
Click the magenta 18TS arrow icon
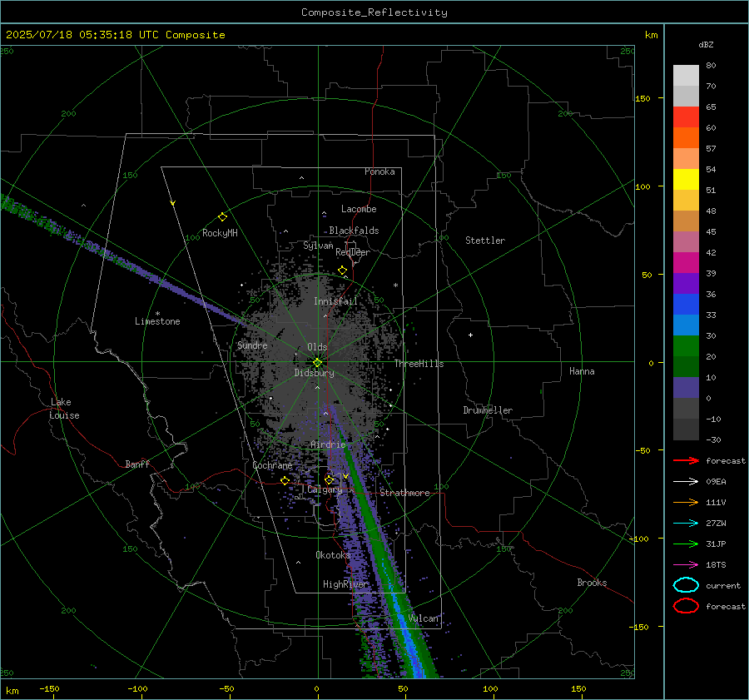pos(686,564)
